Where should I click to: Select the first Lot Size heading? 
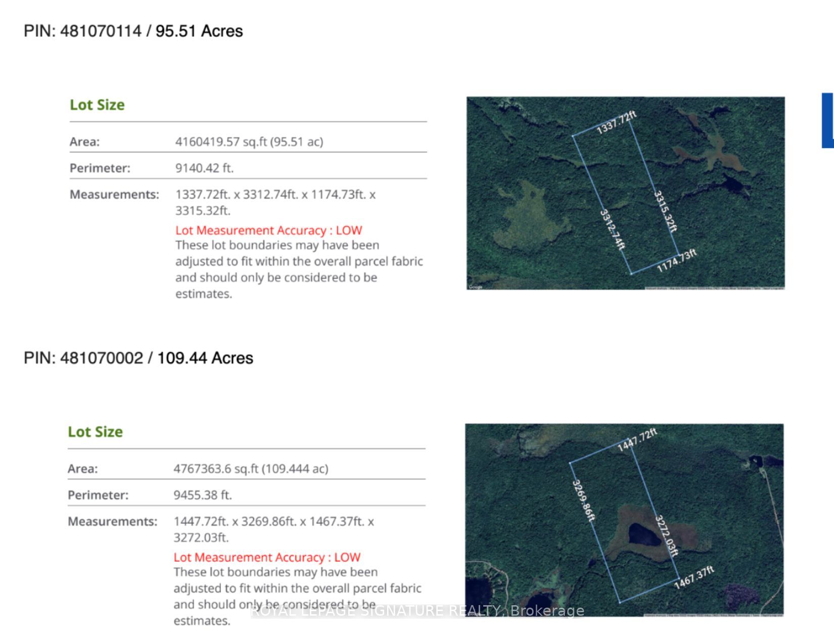coord(97,105)
